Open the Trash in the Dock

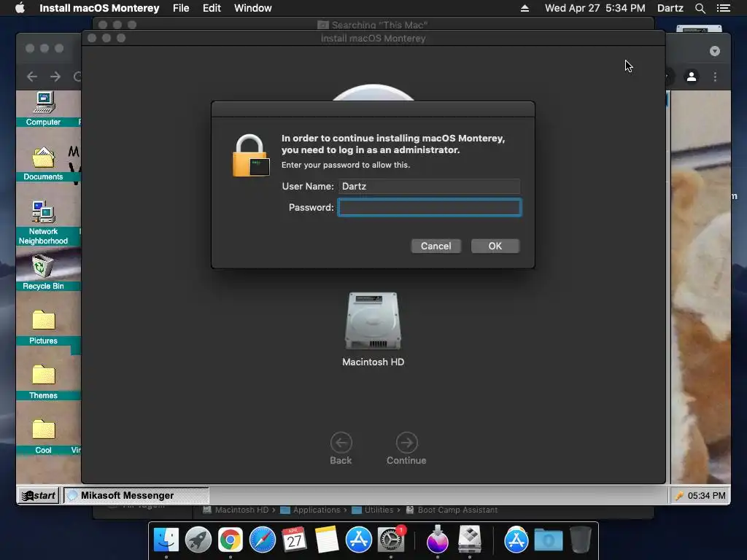pyautogui.click(x=580, y=540)
